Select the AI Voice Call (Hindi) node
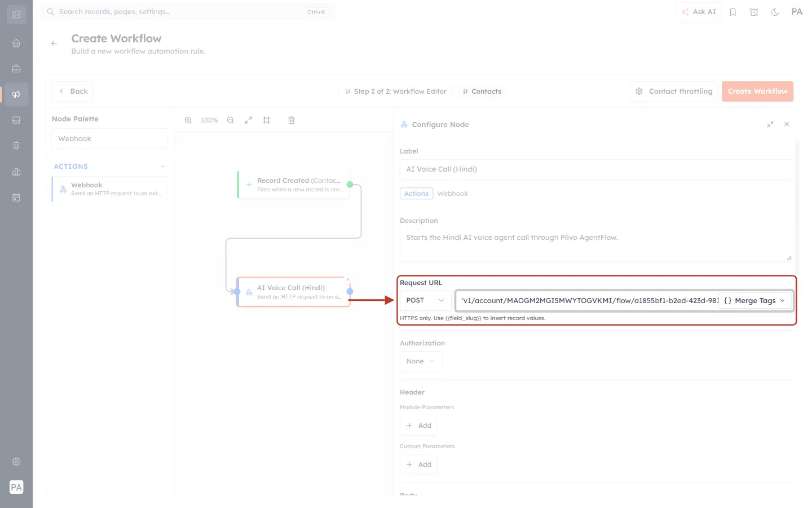The height and width of the screenshot is (508, 812). pyautogui.click(x=293, y=292)
